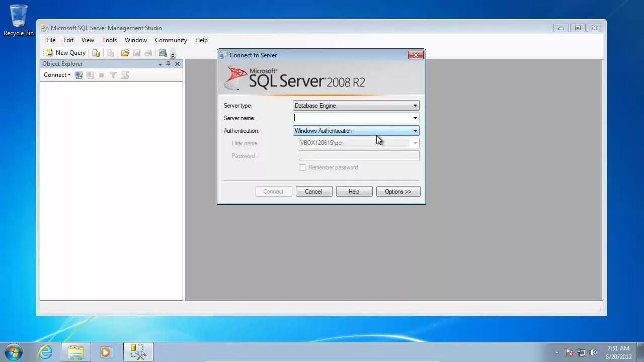Image resolution: width=644 pixels, height=362 pixels.
Task: Open Object Explorer window position menu arrow
Action: point(160,64)
